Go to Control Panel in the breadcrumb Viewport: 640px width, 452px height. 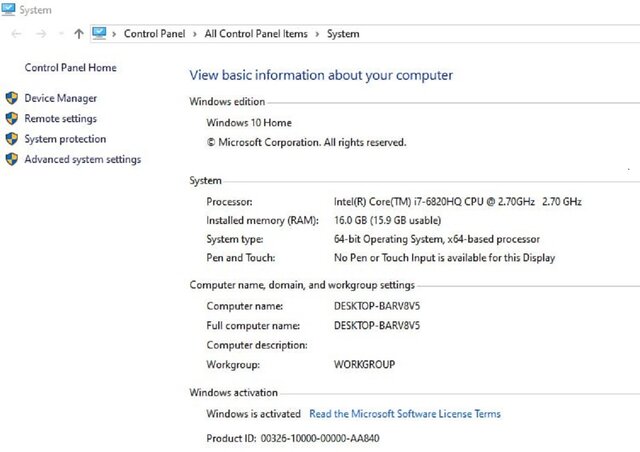[x=154, y=34]
